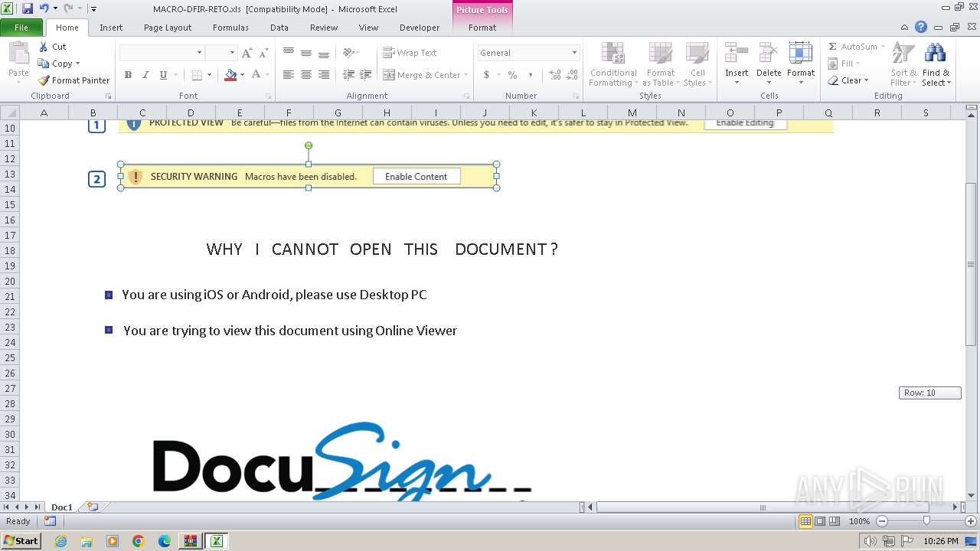Click the Comma Style icon
The image size is (980, 551).
530,75
